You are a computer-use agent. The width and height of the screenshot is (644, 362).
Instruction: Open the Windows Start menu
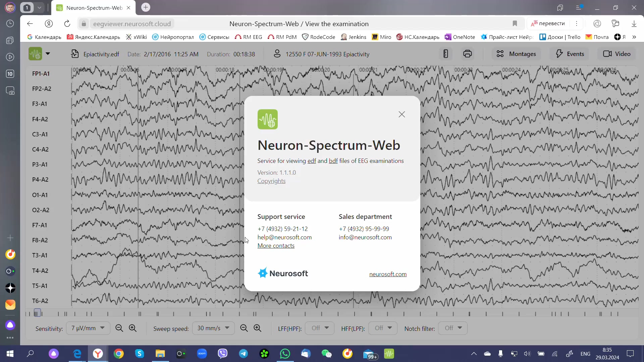pyautogui.click(x=10, y=354)
